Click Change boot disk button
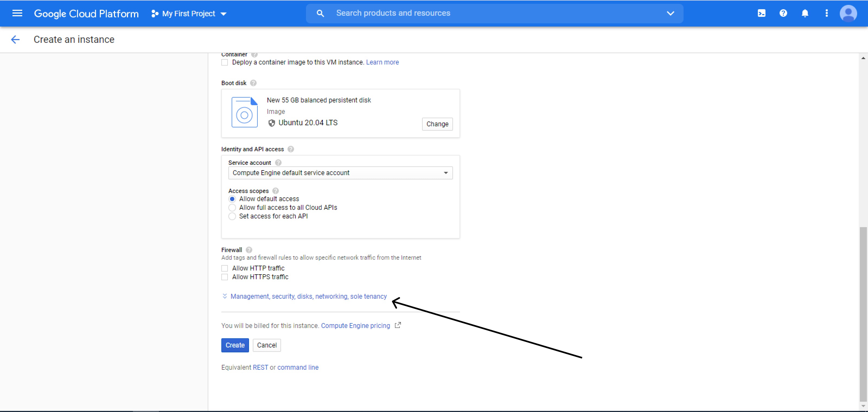The height and width of the screenshot is (412, 868). pos(437,124)
